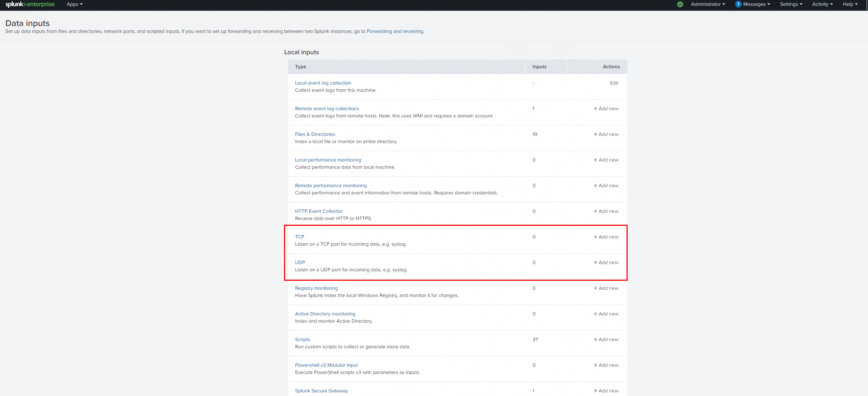Click the Splunk Secure Gateway count 1

click(533, 391)
